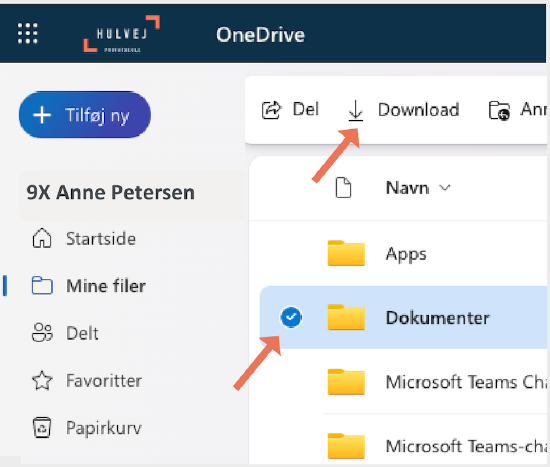Click the Dokumenter folder icon
This screenshot has height=467, width=550.
(346, 317)
